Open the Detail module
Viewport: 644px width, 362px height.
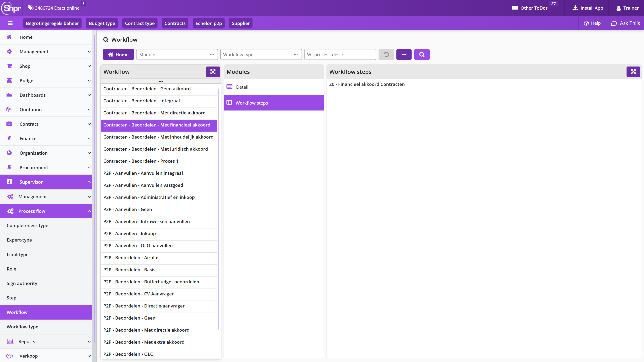click(x=274, y=87)
